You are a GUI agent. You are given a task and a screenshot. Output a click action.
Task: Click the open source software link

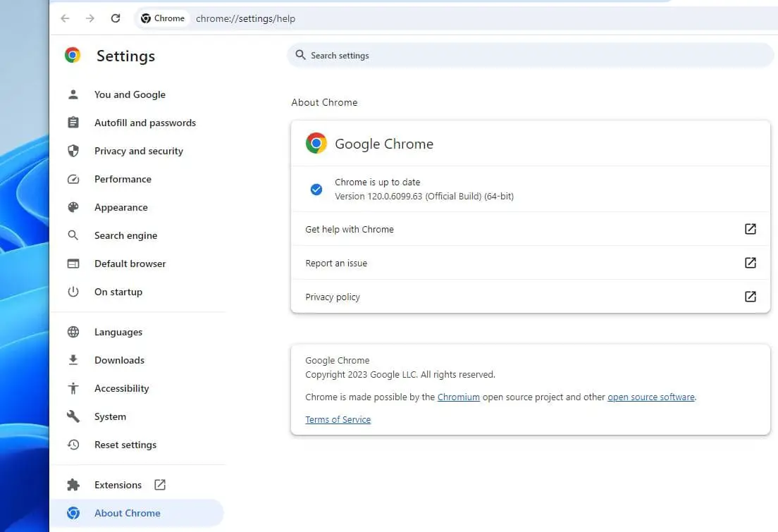coord(650,397)
